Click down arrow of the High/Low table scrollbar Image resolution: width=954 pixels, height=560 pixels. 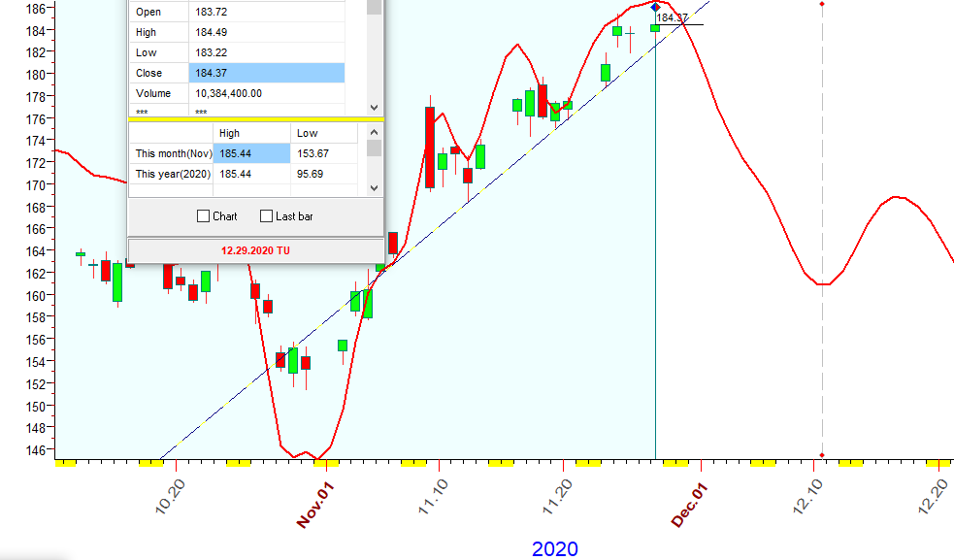374,187
